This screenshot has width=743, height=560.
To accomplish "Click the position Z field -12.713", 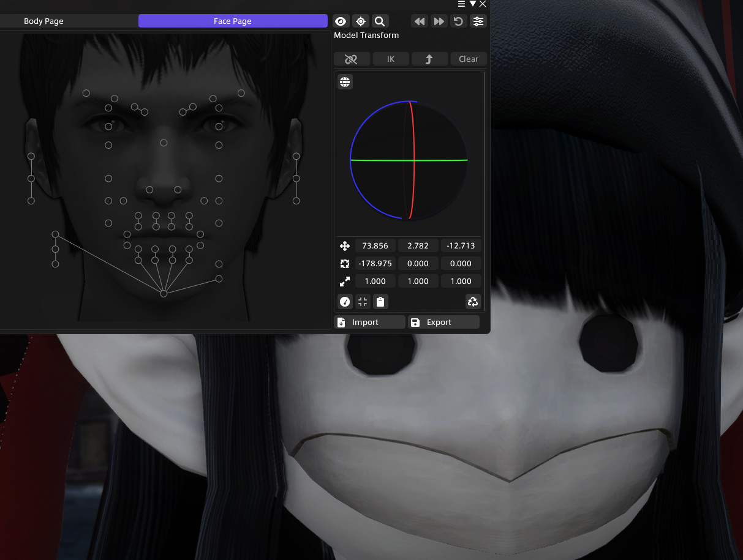I will [461, 245].
